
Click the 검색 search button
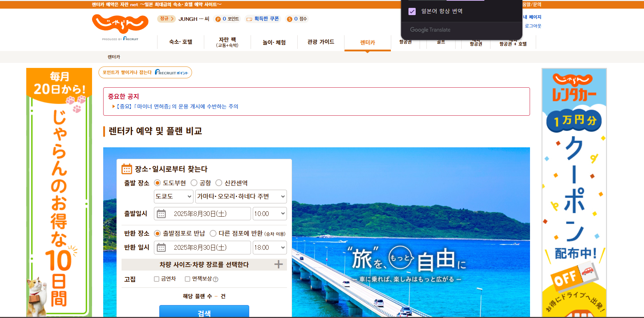[204, 312]
